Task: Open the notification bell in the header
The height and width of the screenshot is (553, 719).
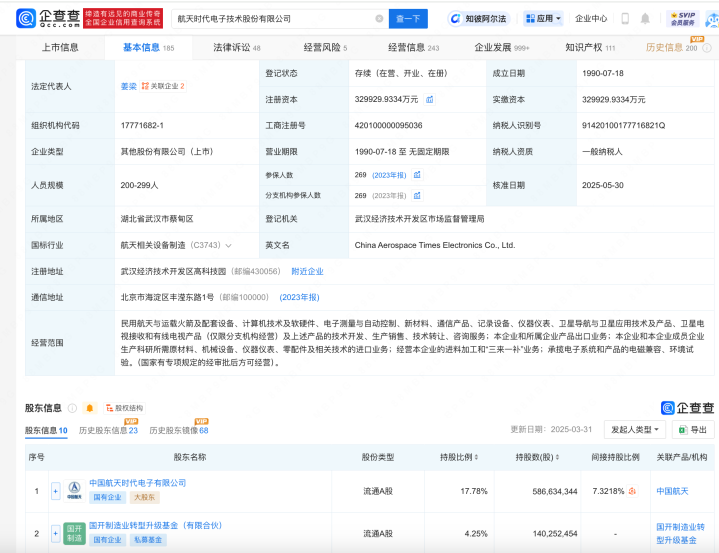Action: click(x=645, y=19)
